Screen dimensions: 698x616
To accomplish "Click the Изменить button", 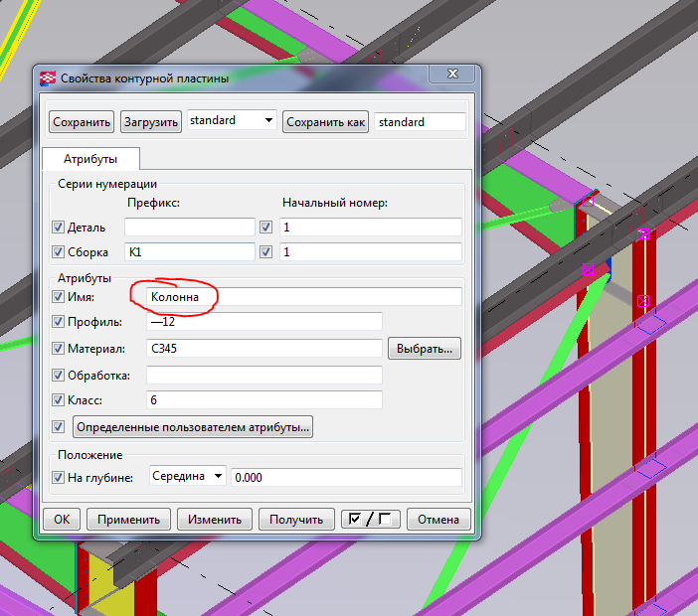I will tap(215, 519).
